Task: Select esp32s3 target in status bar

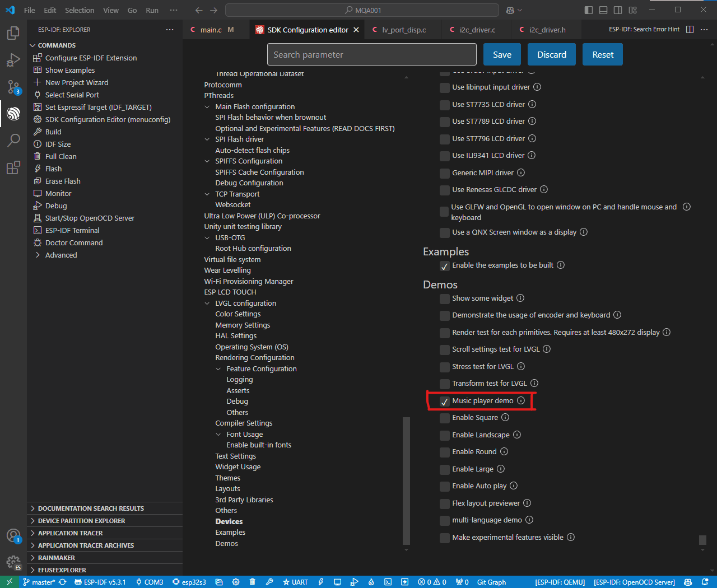Action: click(x=189, y=582)
